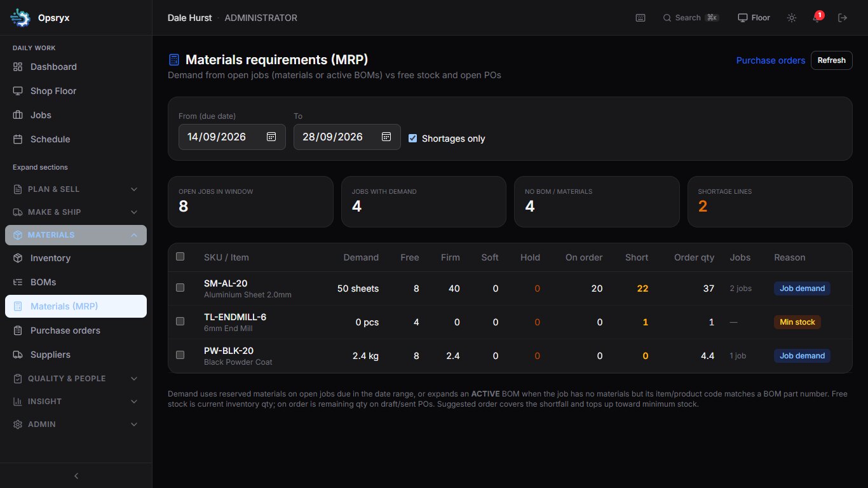Click the Short column header
The width and height of the screenshot is (868, 488).
(637, 257)
